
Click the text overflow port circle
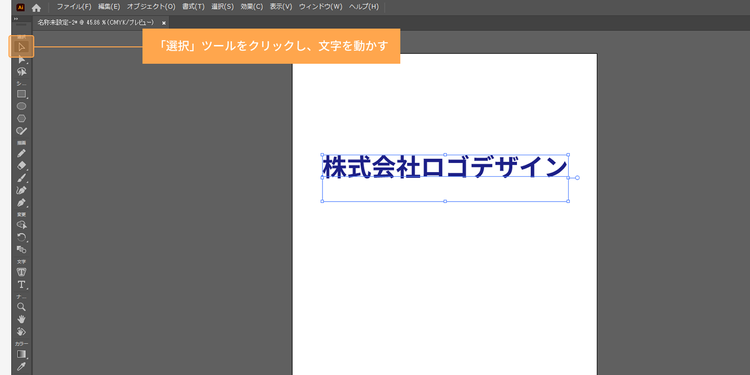[577, 177]
